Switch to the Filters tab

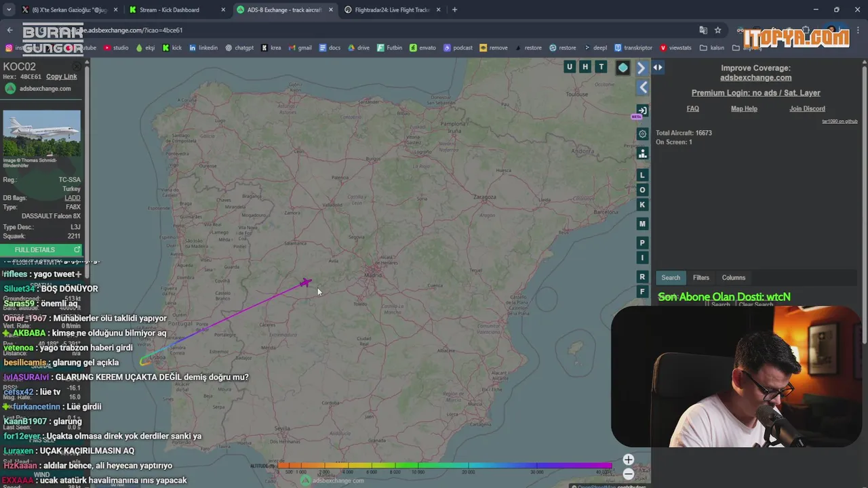click(x=701, y=278)
